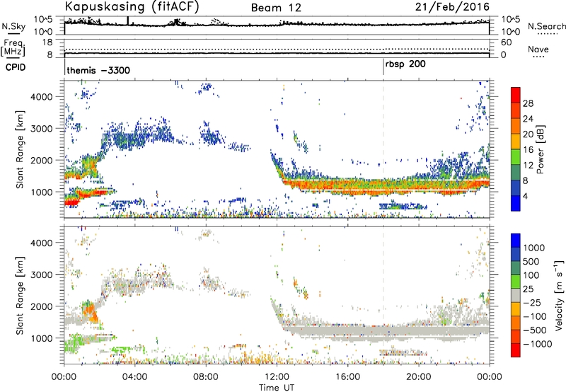Click the 'Beam 12' header label
Screen dimensions: 566x392
(x=276, y=8)
